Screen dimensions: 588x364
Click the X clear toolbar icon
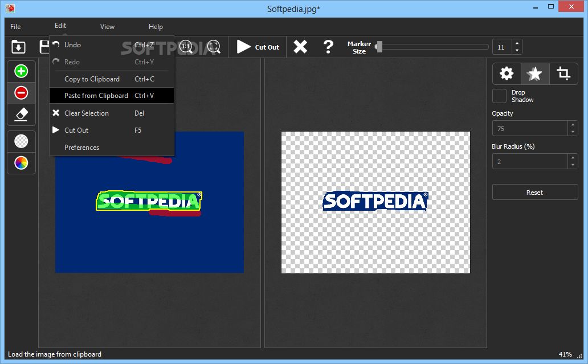(300, 47)
